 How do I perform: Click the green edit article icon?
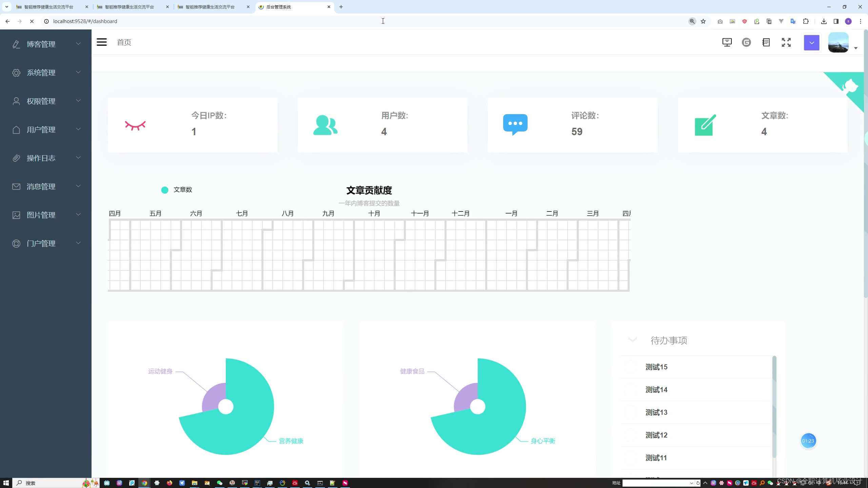click(705, 125)
